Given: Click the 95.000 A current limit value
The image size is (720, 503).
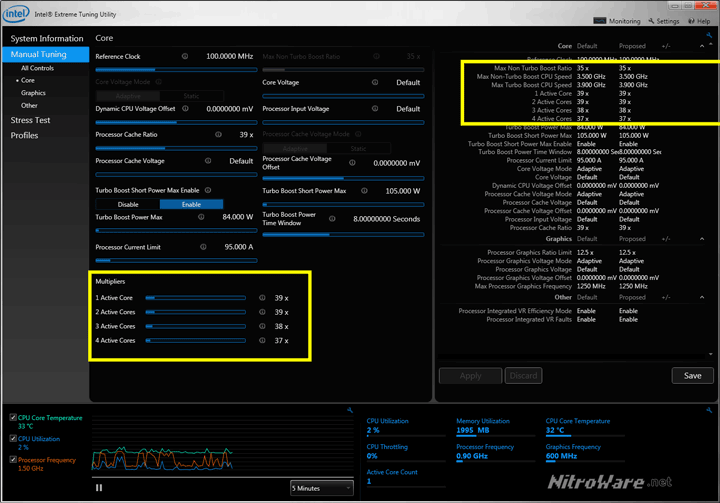Looking at the screenshot, I should [x=238, y=247].
